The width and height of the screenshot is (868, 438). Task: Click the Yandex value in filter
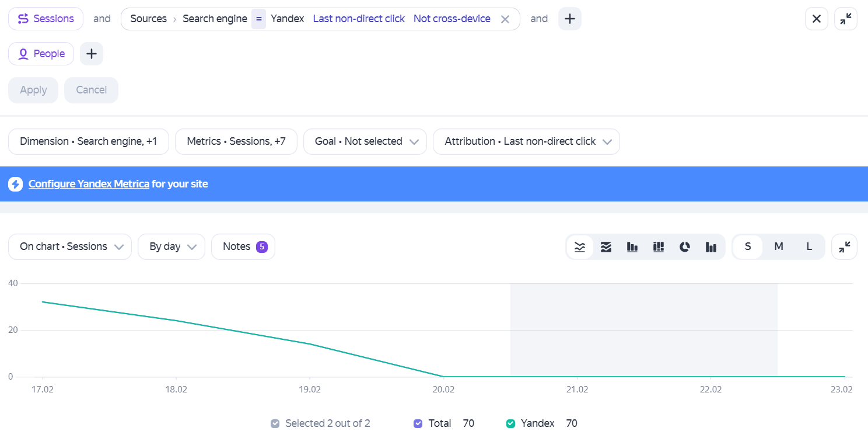(x=288, y=19)
